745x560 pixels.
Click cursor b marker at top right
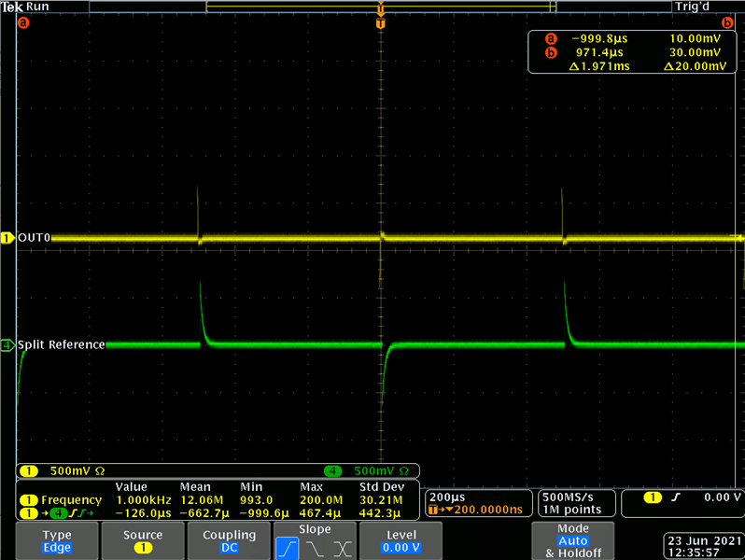pos(727,22)
